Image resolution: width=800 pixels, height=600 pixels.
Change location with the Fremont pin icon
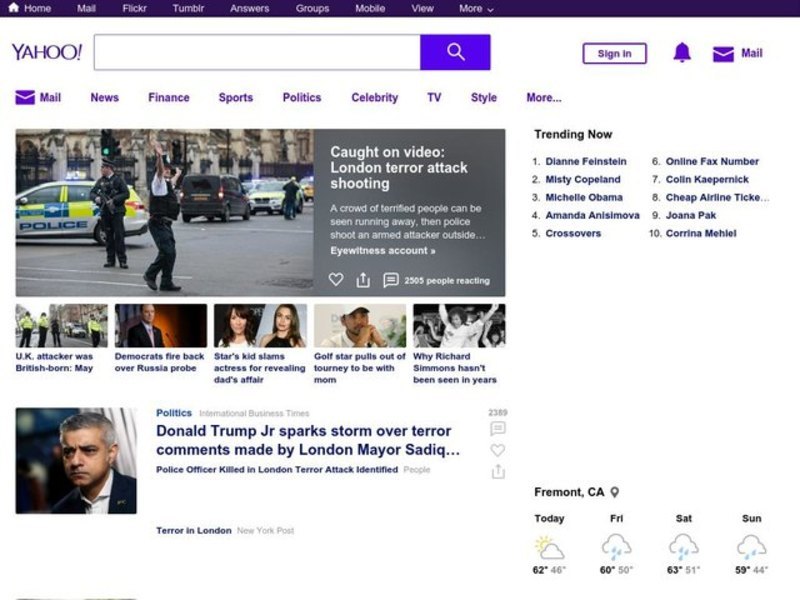pos(615,492)
